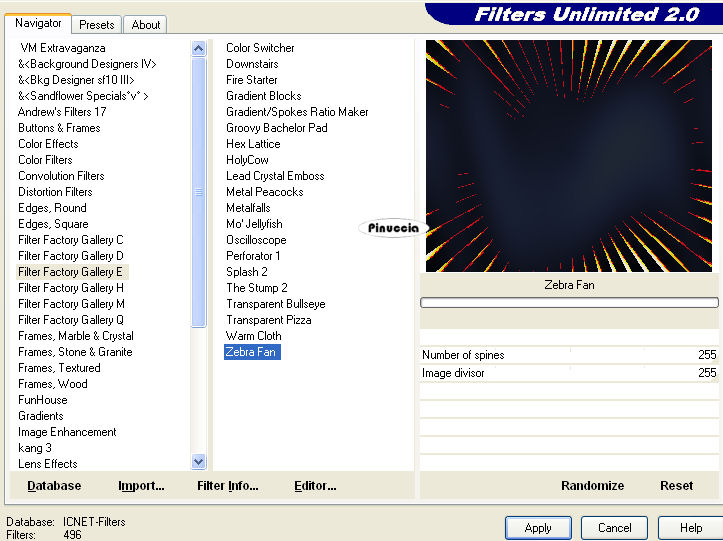Screen dimensions: 723x541
Task: Select FunHouse category
Action: click(42, 400)
